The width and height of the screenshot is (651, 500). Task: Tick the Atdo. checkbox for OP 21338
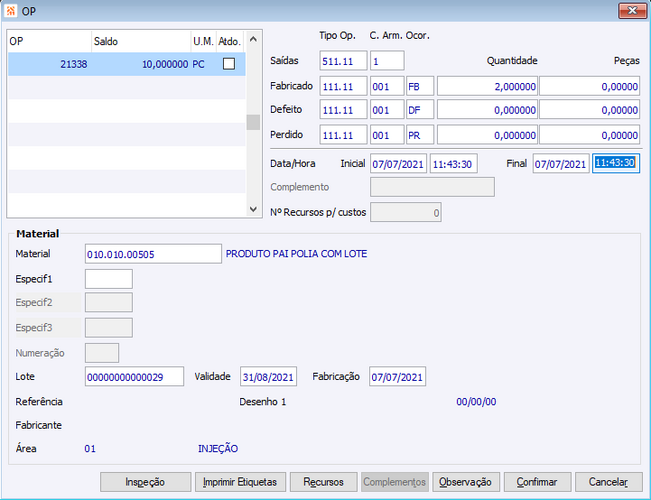(229, 64)
